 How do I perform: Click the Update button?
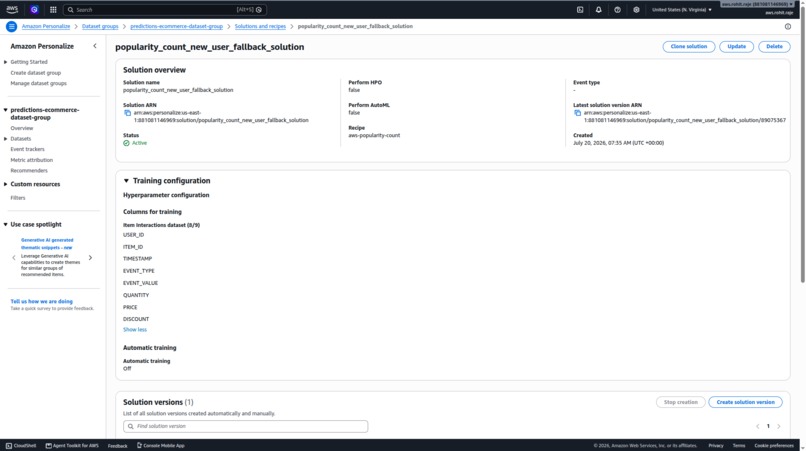pyautogui.click(x=736, y=46)
